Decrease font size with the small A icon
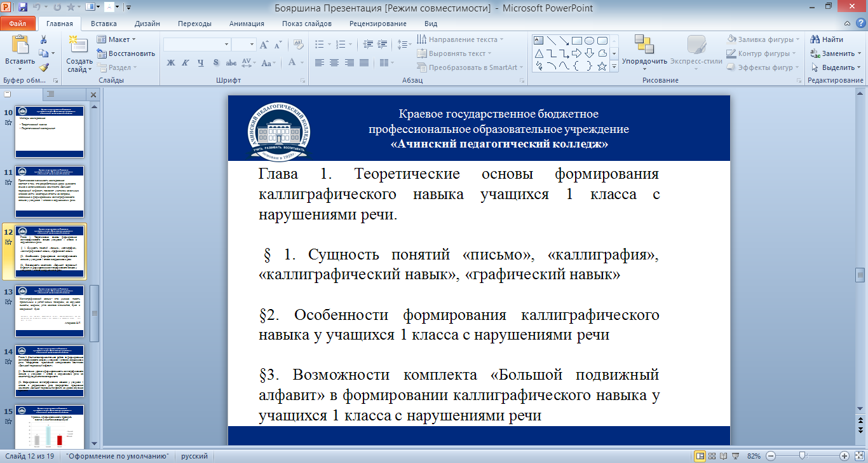The image size is (868, 463). click(278, 45)
